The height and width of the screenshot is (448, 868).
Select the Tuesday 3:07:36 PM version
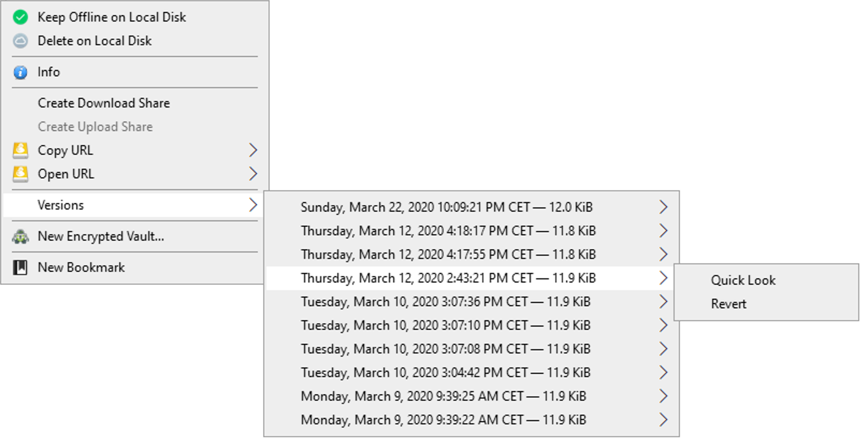[x=472, y=302]
